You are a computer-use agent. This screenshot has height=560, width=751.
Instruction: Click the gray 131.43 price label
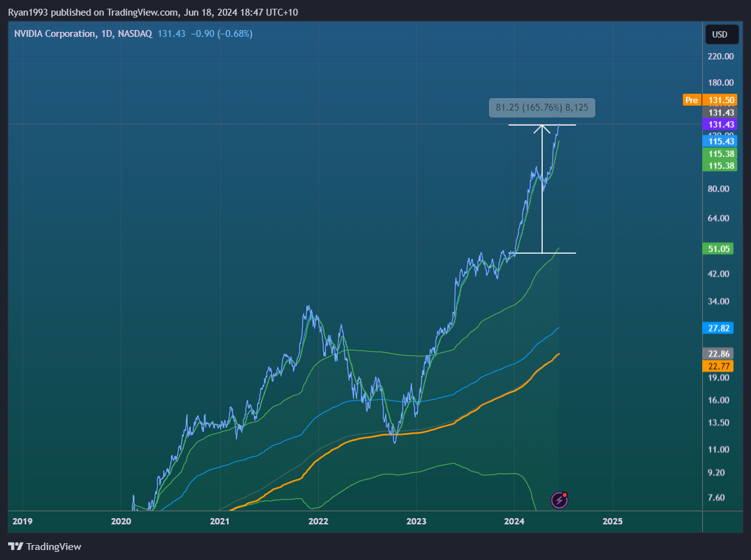pos(720,112)
